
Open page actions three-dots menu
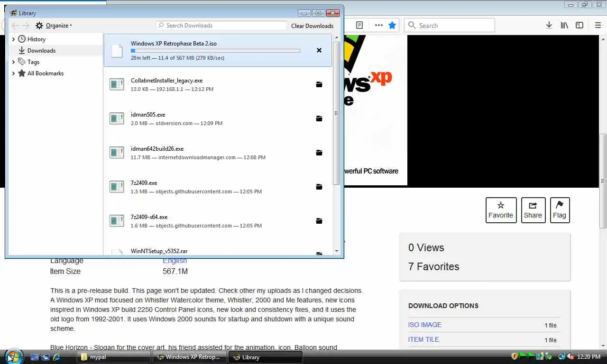pyautogui.click(x=378, y=25)
